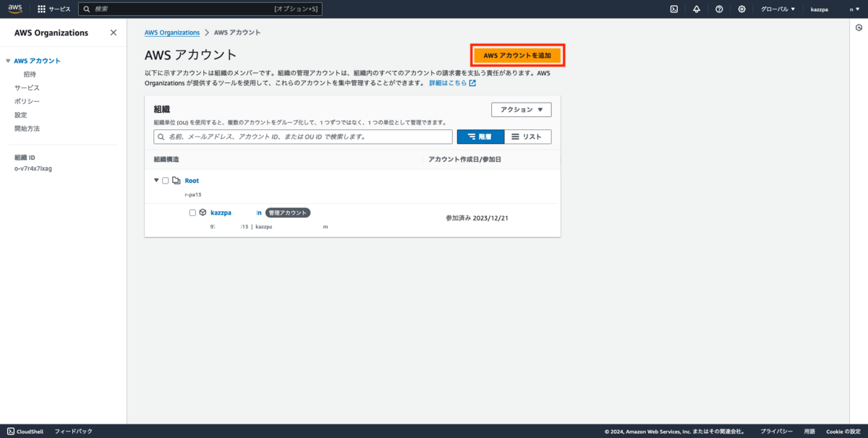Select AWS アカウント in sidebar

(38, 61)
